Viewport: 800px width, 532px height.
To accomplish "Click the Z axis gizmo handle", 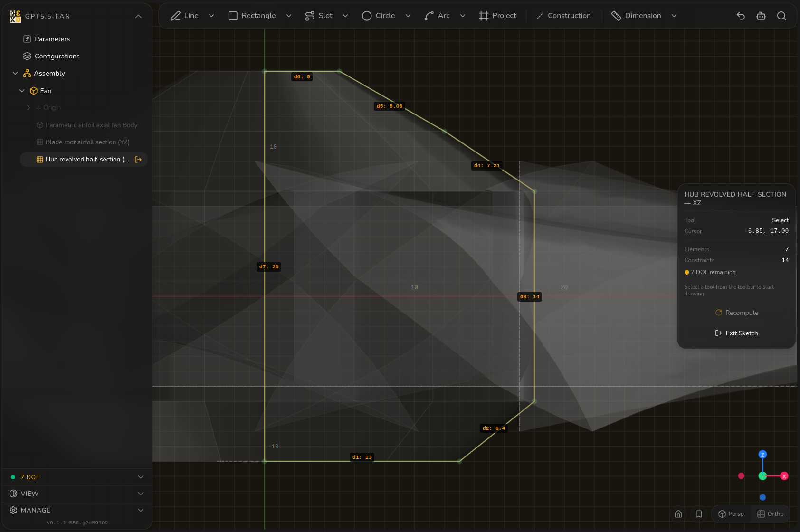I will [x=762, y=455].
